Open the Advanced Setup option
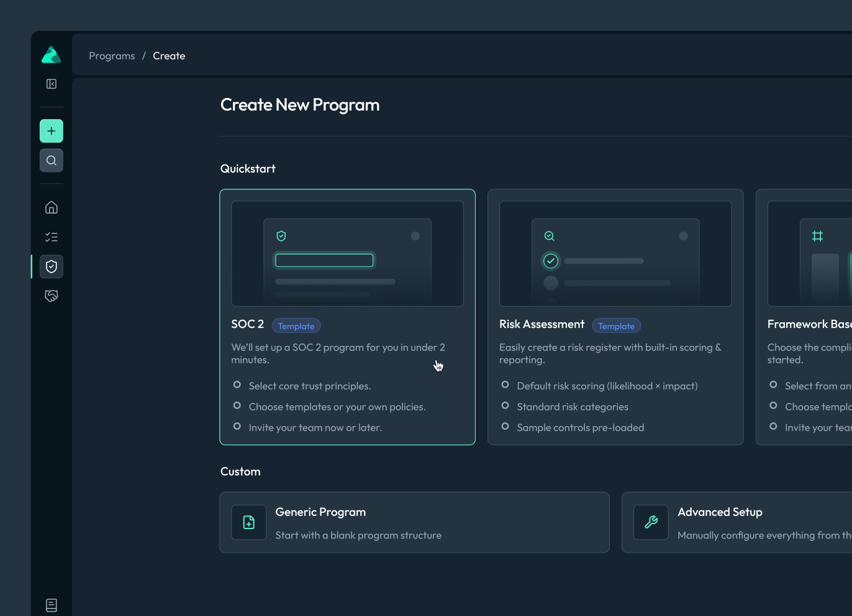852x616 pixels. point(736,522)
